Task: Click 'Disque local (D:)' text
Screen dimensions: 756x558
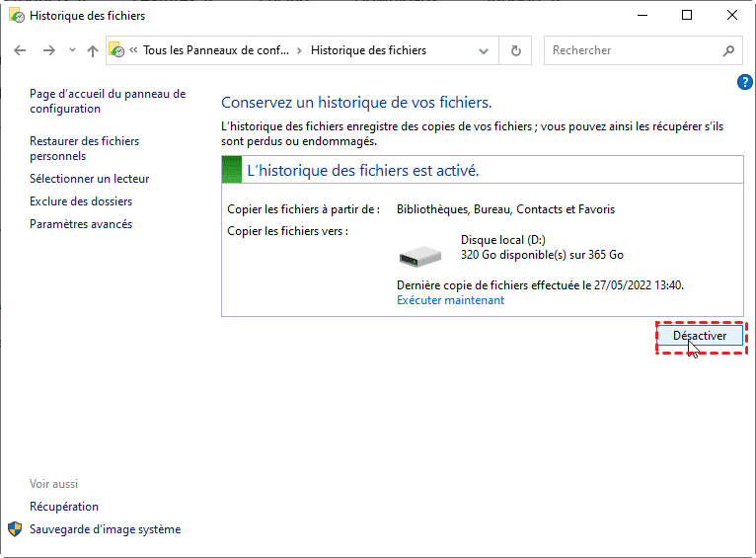Action: (503, 240)
